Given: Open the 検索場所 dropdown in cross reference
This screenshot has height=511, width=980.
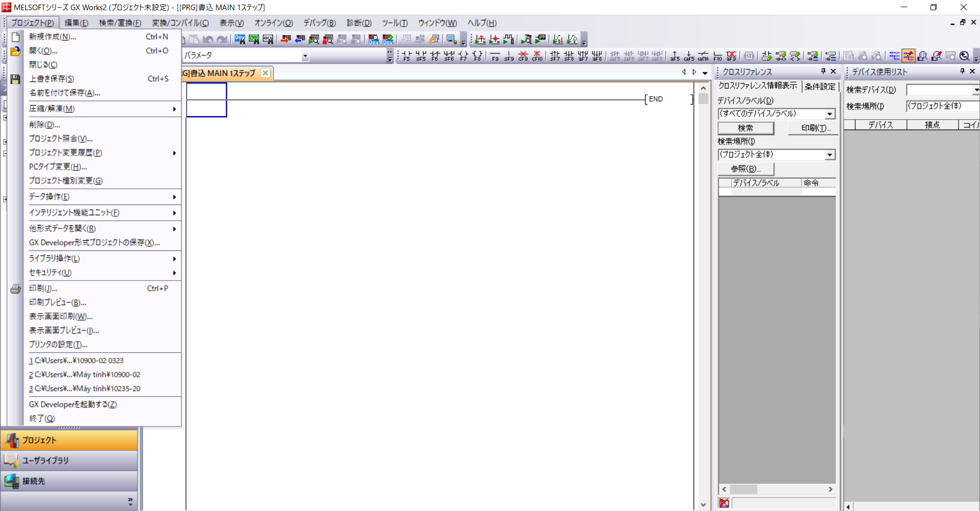Looking at the screenshot, I should pos(830,155).
